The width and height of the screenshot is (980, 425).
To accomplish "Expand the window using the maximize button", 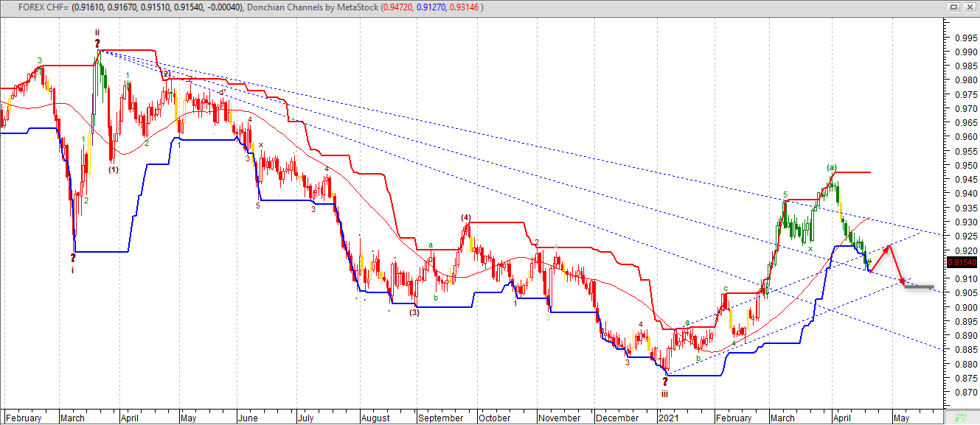I will pyautogui.click(x=952, y=7).
